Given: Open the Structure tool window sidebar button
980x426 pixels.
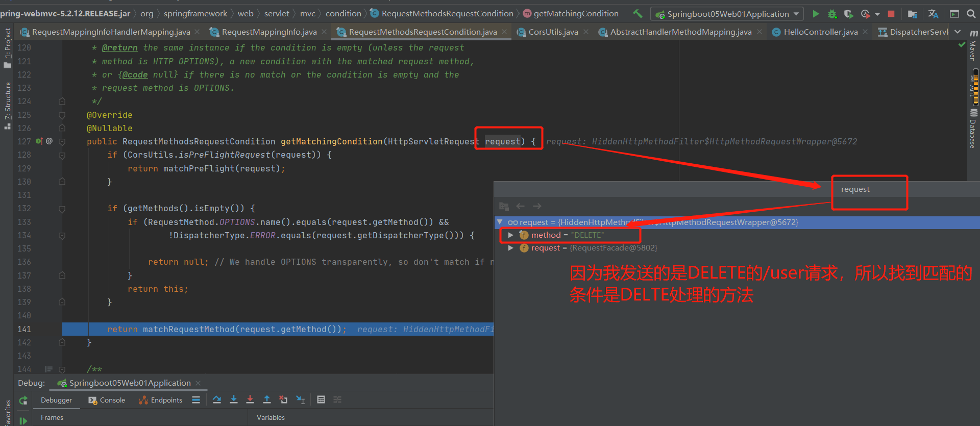Looking at the screenshot, I should click(7, 105).
